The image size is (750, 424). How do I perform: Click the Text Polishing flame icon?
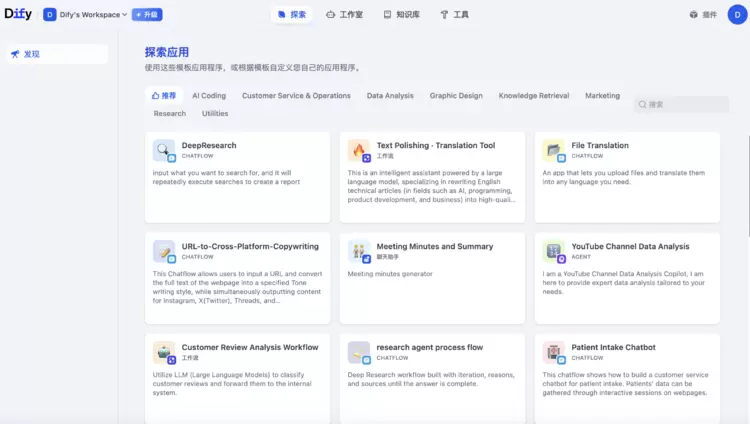click(359, 150)
